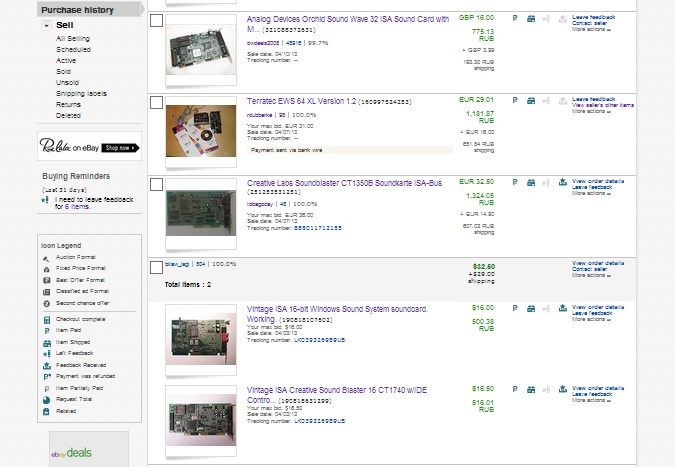Open Shipping labels in sidebar
This screenshot has height=467, width=675.
coord(81,93)
